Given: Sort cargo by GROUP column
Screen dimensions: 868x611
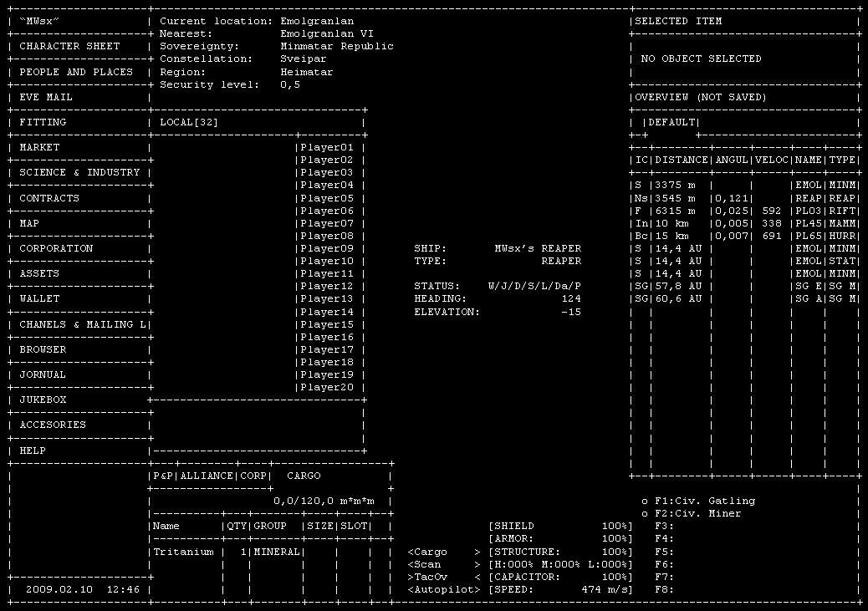Looking at the screenshot, I should point(270,526).
